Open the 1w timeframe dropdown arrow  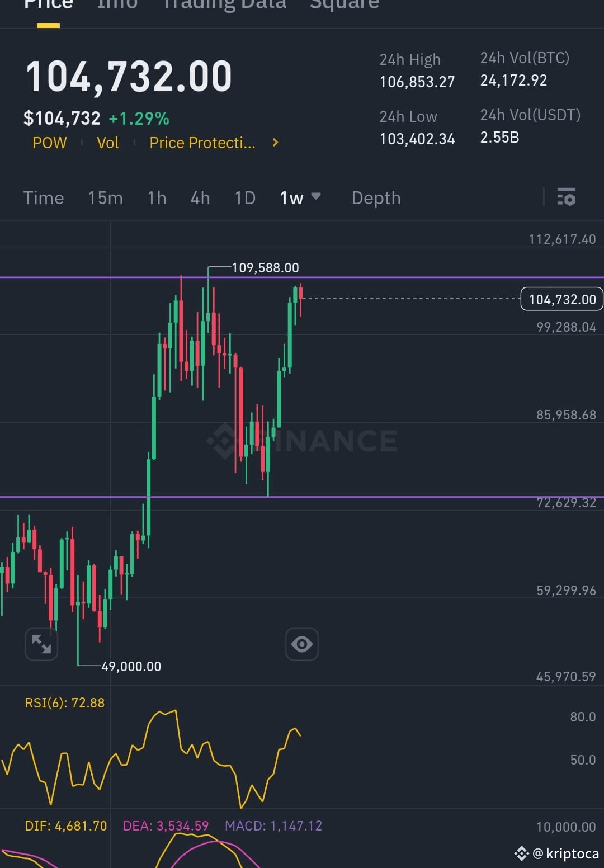pyautogui.click(x=316, y=197)
